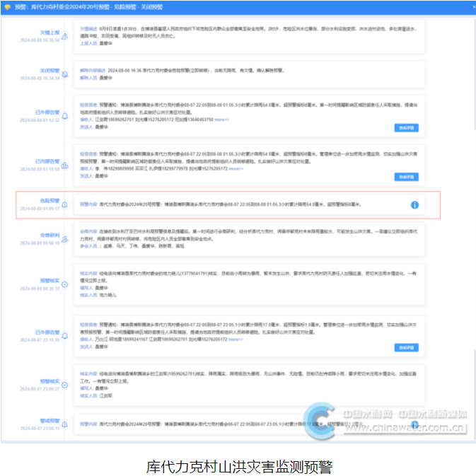The image size is (476, 476).
Task: Click the warning icon in the title bar
Action: 8,7
